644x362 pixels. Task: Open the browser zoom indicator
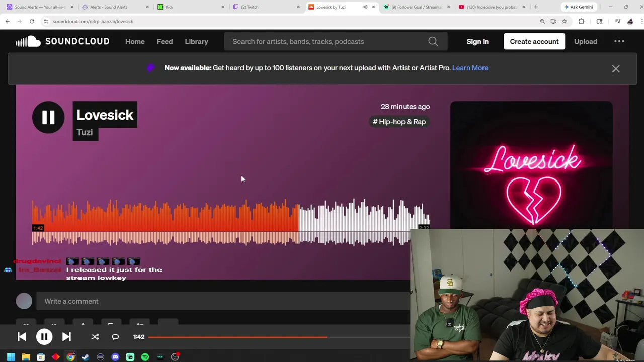tap(542, 21)
